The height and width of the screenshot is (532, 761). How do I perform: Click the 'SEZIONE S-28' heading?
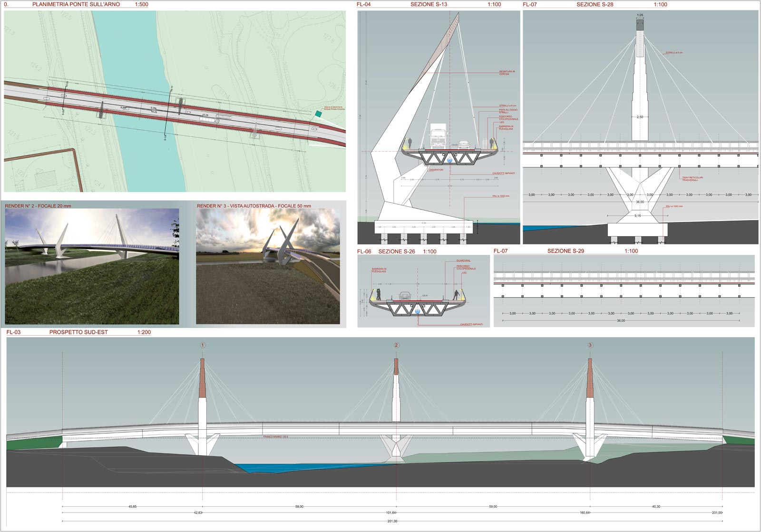595,4
